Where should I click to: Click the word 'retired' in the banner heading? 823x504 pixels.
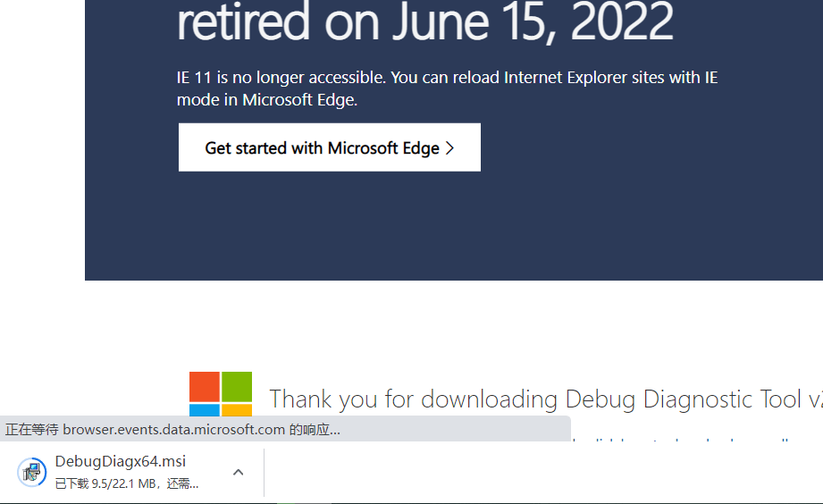(243, 22)
